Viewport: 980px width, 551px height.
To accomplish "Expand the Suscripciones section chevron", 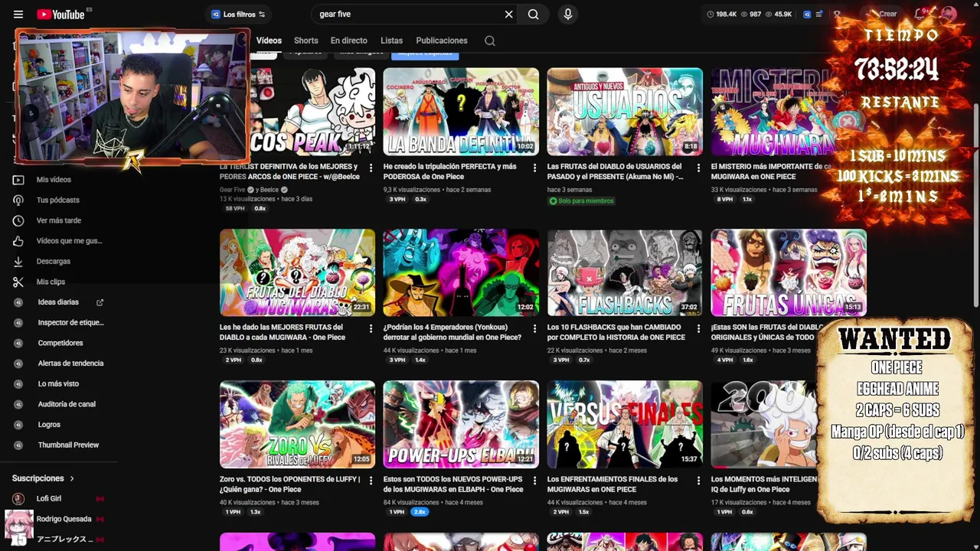I will click(x=72, y=478).
